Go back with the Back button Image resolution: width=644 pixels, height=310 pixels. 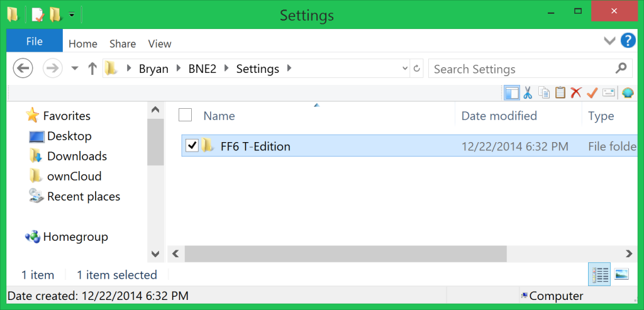tap(23, 69)
